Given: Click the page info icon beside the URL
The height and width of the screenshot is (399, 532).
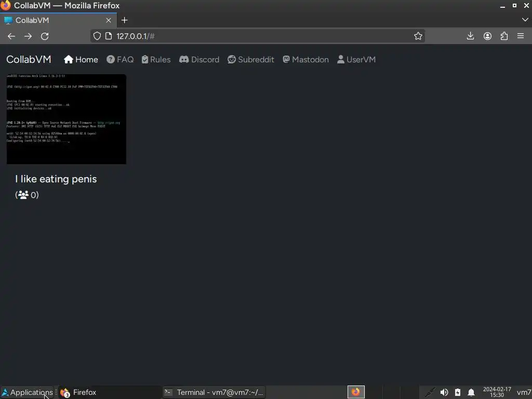Looking at the screenshot, I should point(109,36).
